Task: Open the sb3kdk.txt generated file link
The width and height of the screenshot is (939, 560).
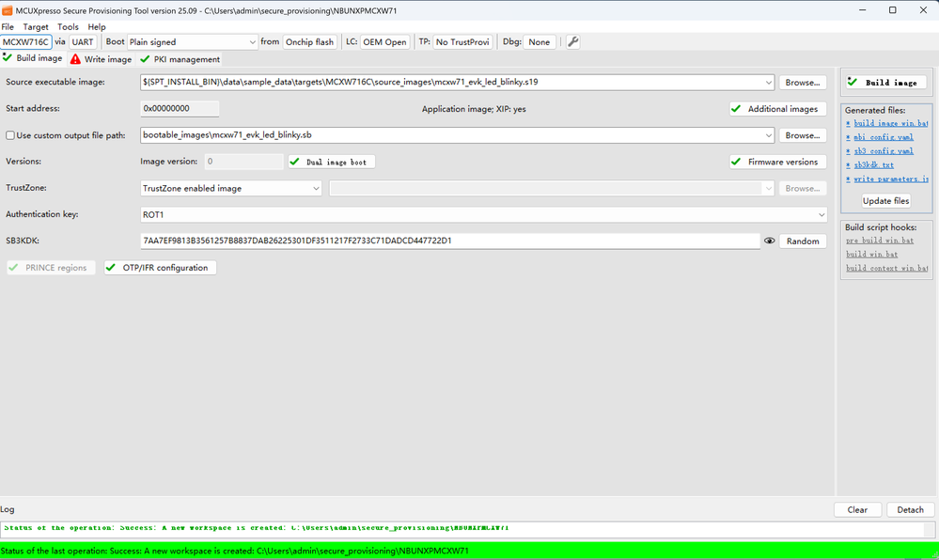Action: coord(873,164)
